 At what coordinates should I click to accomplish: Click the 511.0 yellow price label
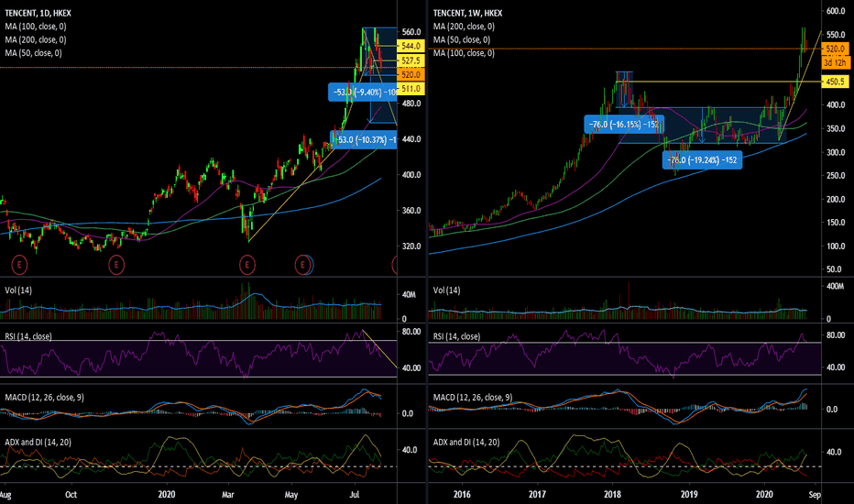click(x=411, y=88)
